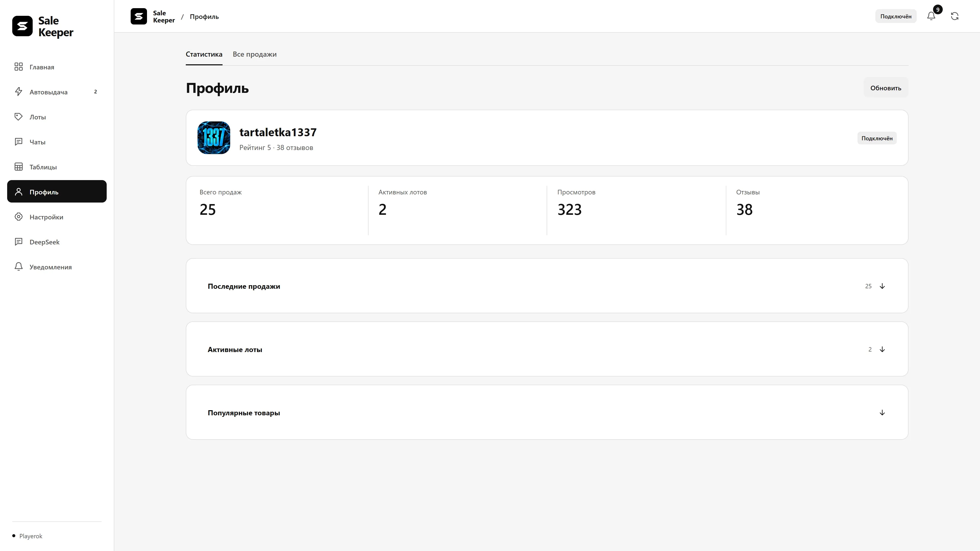Click the tartaletka1337 username
980x551 pixels.
[x=278, y=132]
